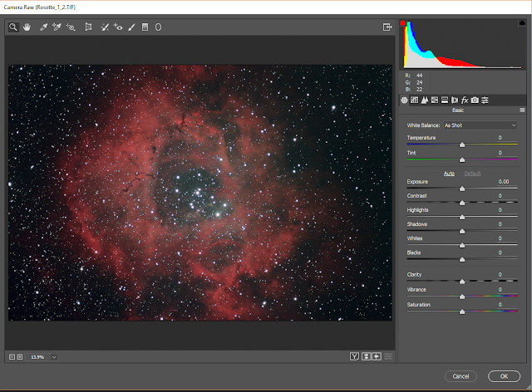Click the OK button

(x=504, y=375)
